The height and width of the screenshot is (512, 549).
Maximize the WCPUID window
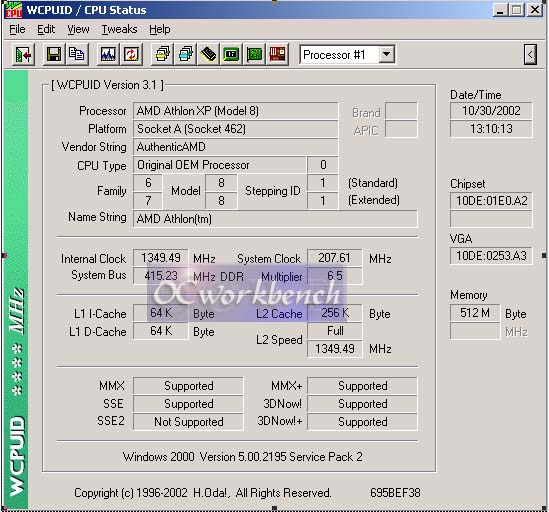pos(517,10)
